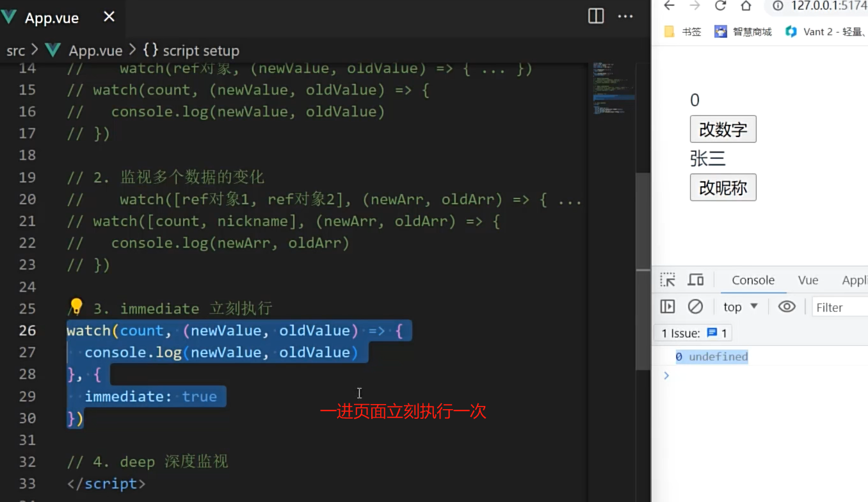Switch to the Console tab

[x=753, y=280]
